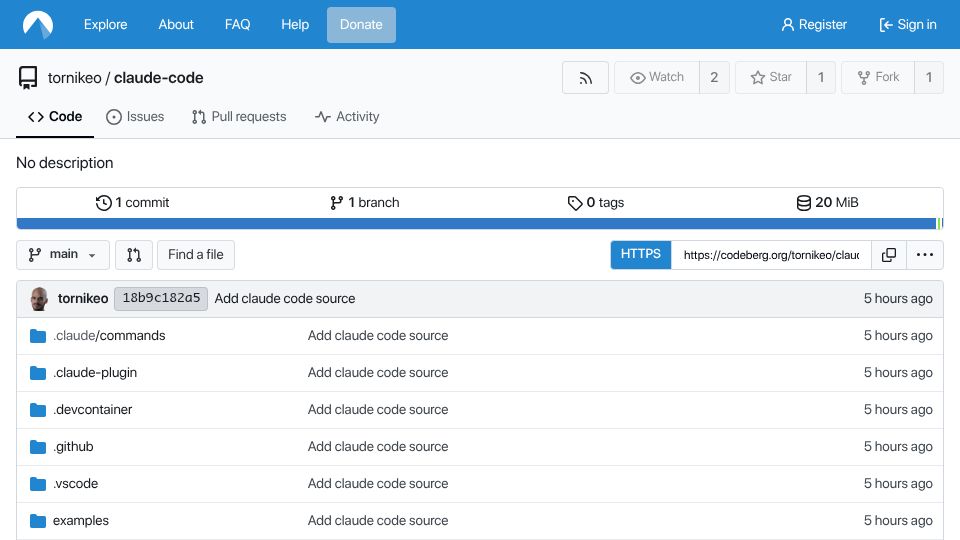Click the .github folder icon
Screen dimensions: 960x540
point(38,447)
